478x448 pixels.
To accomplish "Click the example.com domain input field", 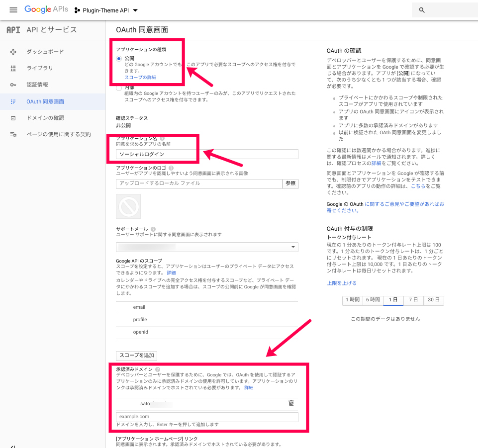I will click(x=207, y=417).
